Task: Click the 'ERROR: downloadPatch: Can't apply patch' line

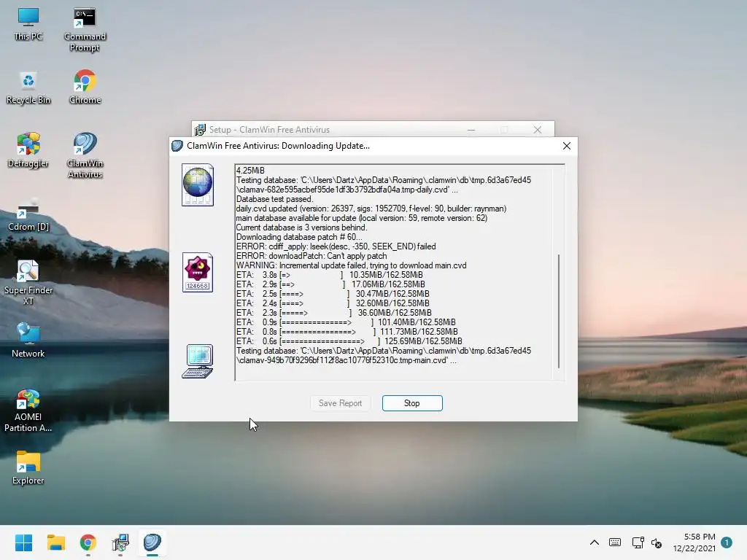Action: (311, 256)
